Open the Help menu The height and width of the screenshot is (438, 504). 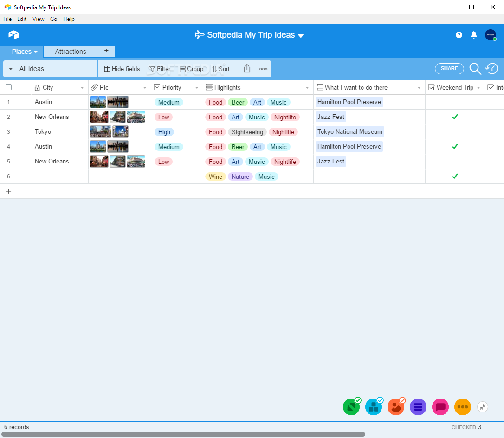(x=69, y=19)
